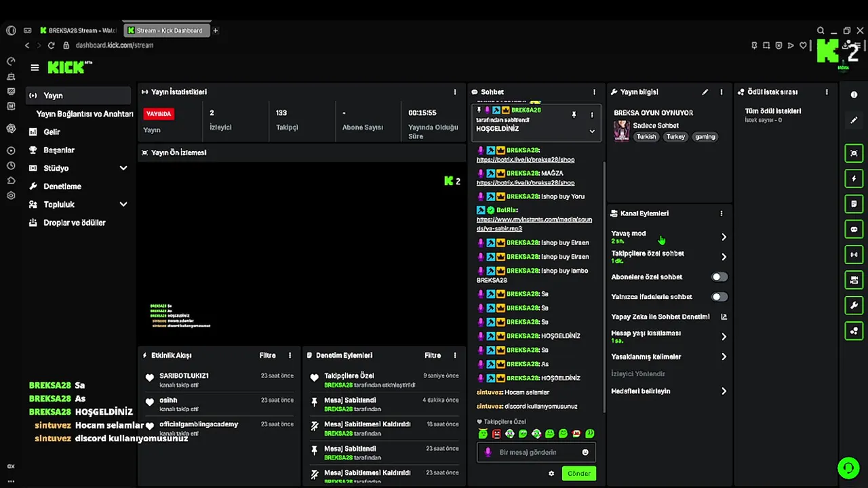Screen dimensions: 868x488
Task: Open a new browser tab with the plus
Action: click(216, 30)
